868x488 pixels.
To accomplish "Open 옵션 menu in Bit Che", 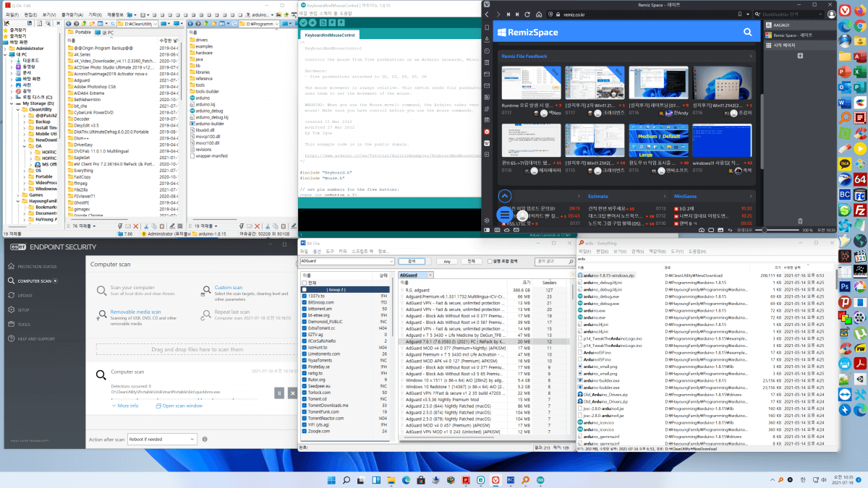I will [317, 251].
